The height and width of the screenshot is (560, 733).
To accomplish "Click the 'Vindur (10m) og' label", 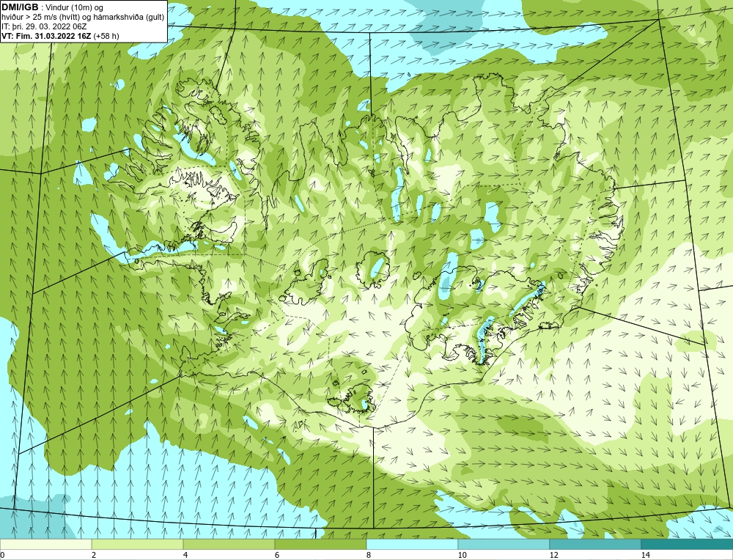I will pos(75,7).
